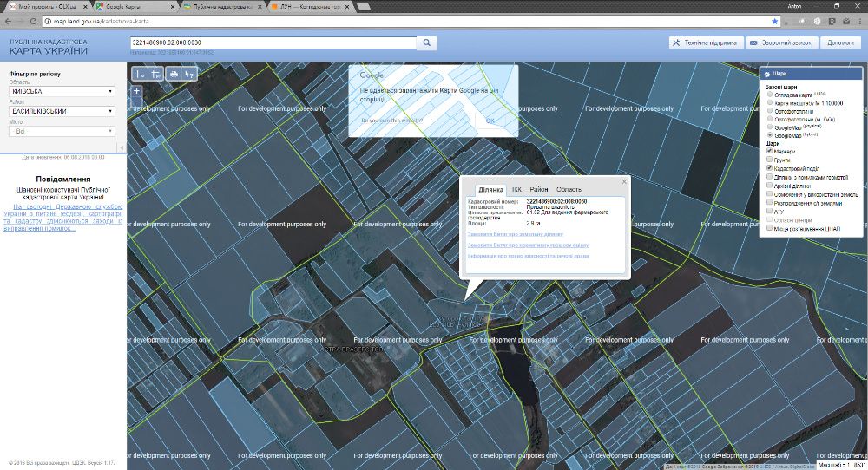Select the area measurement tool
Viewport: 868px width, 470px height.
pyautogui.click(x=155, y=75)
